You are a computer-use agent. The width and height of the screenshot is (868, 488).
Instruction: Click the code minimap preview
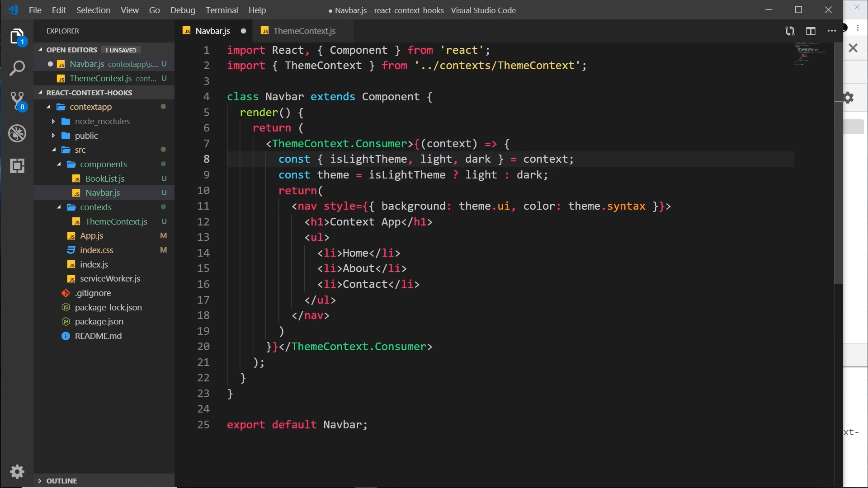(x=809, y=54)
